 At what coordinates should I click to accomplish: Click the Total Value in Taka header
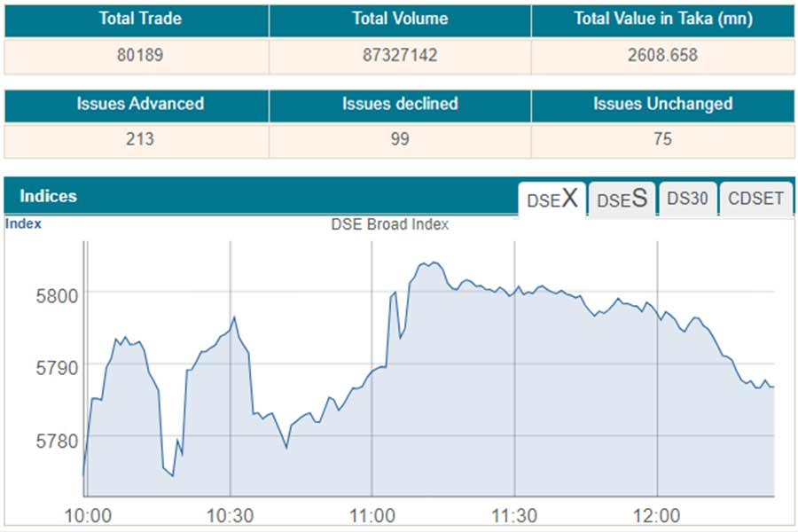(x=662, y=19)
